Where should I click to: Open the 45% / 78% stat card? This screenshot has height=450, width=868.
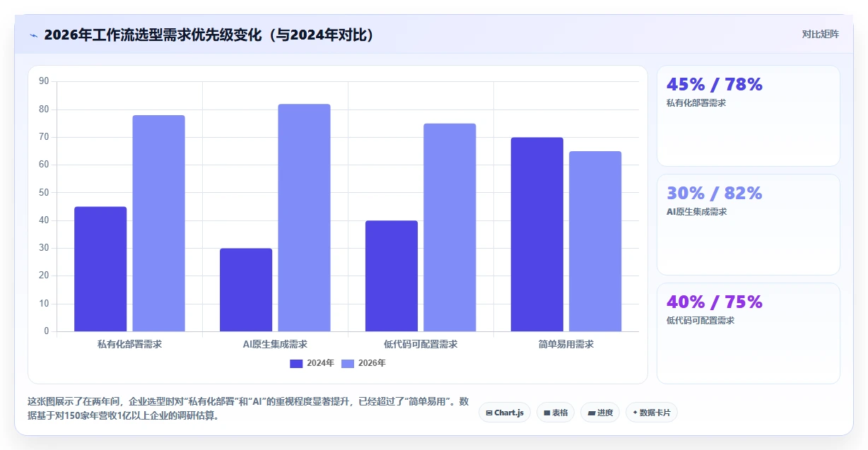coord(749,116)
